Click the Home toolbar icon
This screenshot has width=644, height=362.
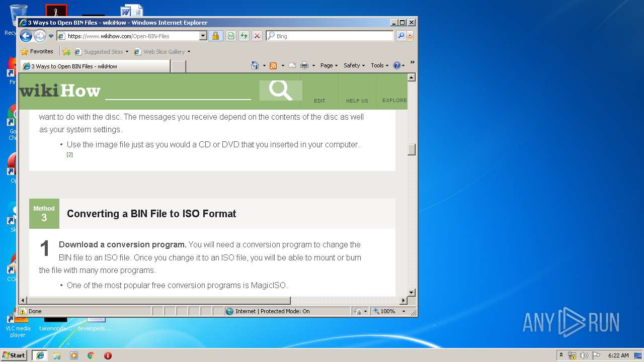(255, 65)
